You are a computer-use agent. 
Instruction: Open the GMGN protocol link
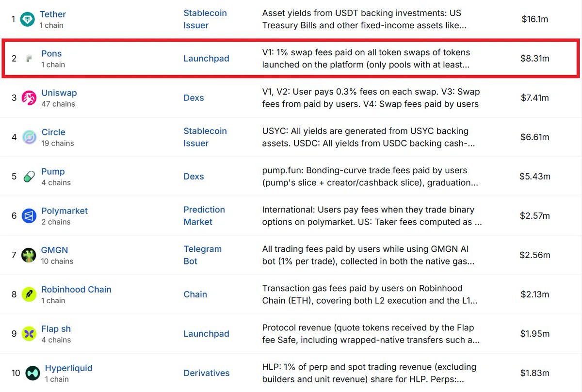(x=55, y=250)
